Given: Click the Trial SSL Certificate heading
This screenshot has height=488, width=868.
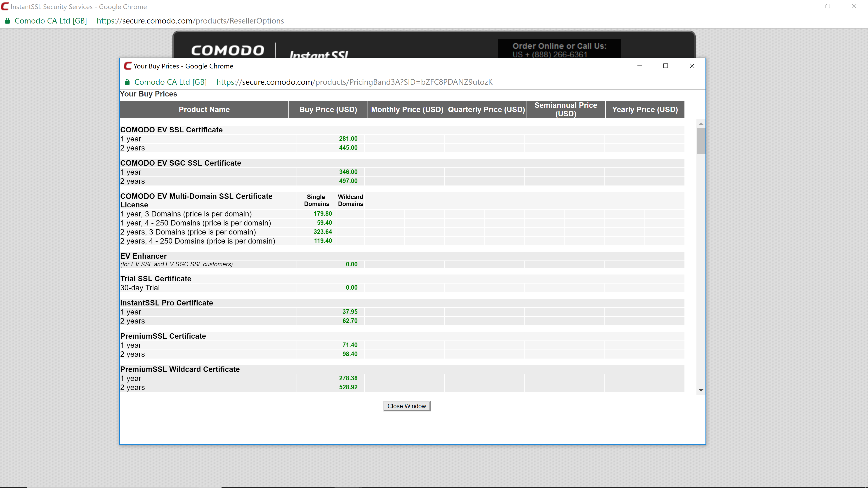Looking at the screenshot, I should 156,279.
